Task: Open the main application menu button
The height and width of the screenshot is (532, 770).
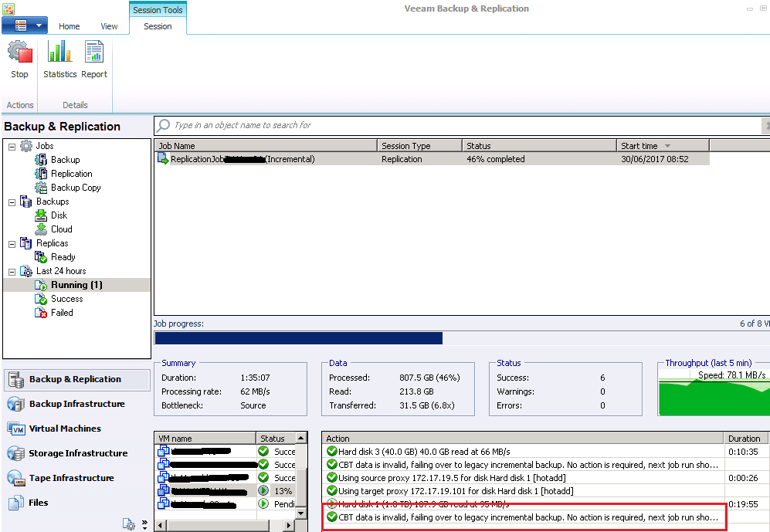Action: (x=25, y=25)
